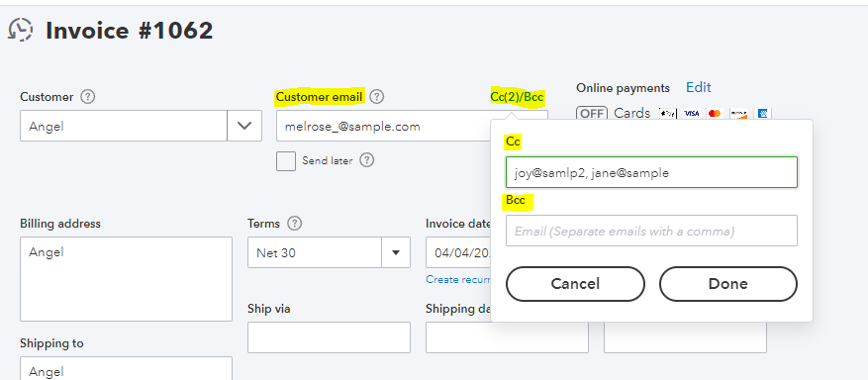868x380 pixels.
Task: Click the Mastercard payment icon
Action: [715, 114]
